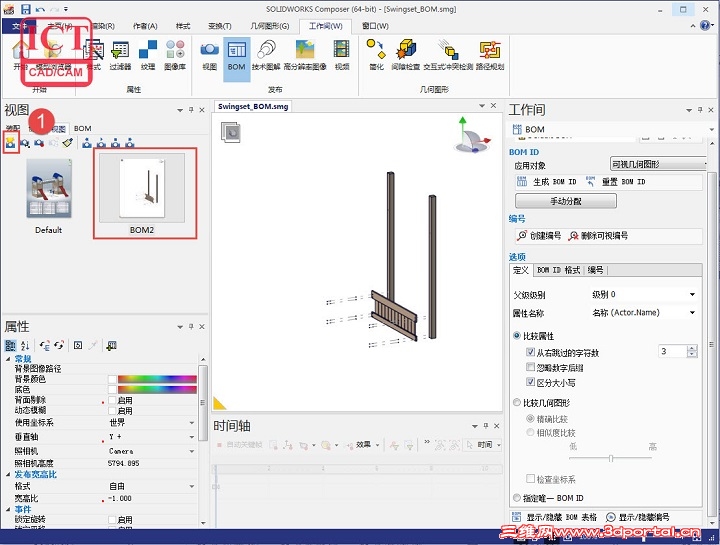Open the 属性名称 dropdown (Actor.Name)
The image size is (720, 545).
(643, 313)
